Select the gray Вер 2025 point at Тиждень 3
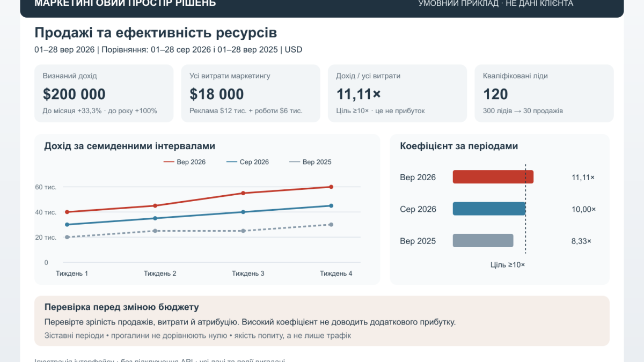Viewport: 644px width, 362px height. [x=243, y=231]
